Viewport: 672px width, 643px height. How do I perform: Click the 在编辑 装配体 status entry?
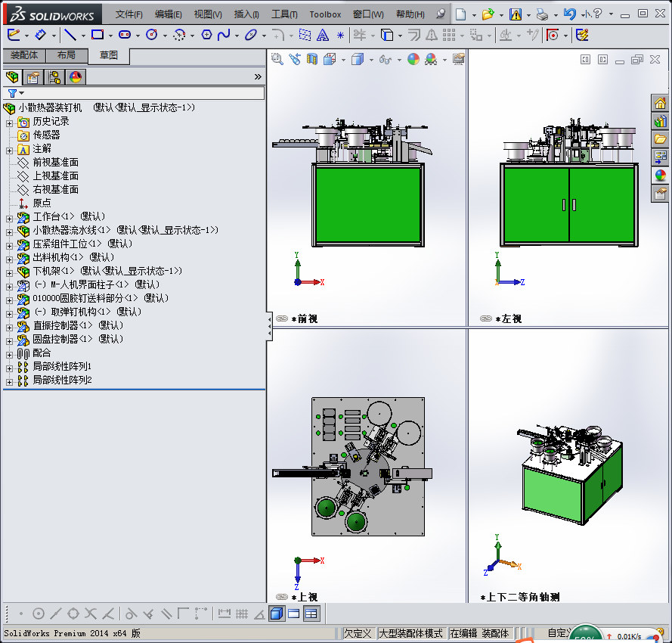[x=479, y=633]
